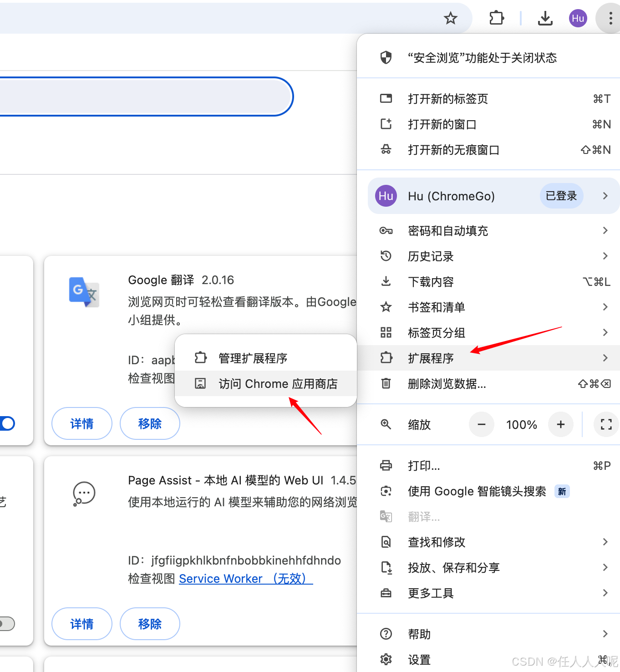Click the printer icon
The width and height of the screenshot is (620, 672).
pos(386,465)
